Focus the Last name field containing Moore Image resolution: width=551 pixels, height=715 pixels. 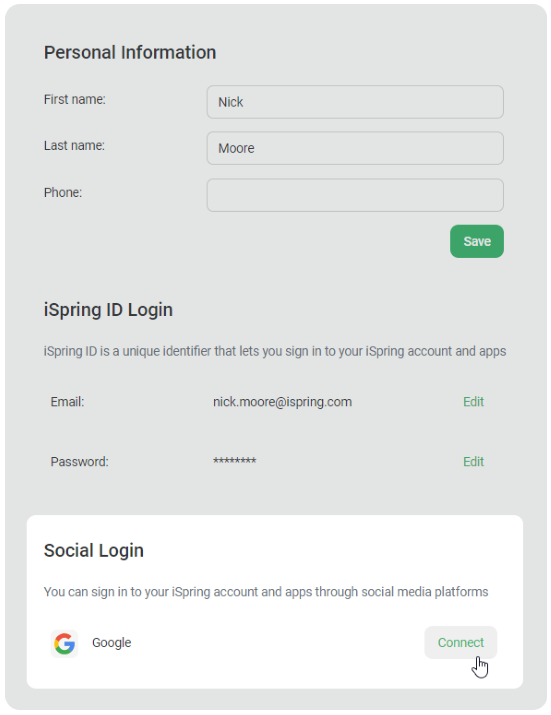click(x=355, y=148)
